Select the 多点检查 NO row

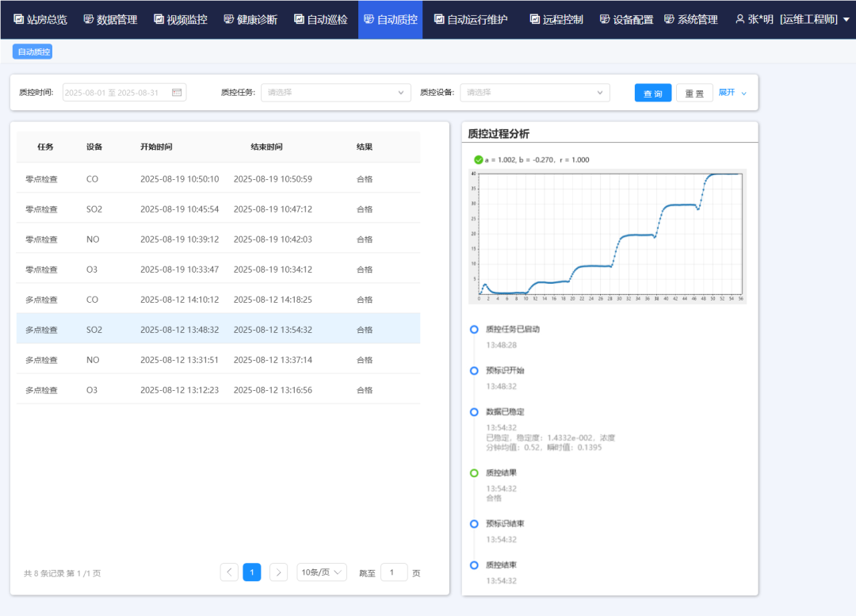(x=219, y=360)
